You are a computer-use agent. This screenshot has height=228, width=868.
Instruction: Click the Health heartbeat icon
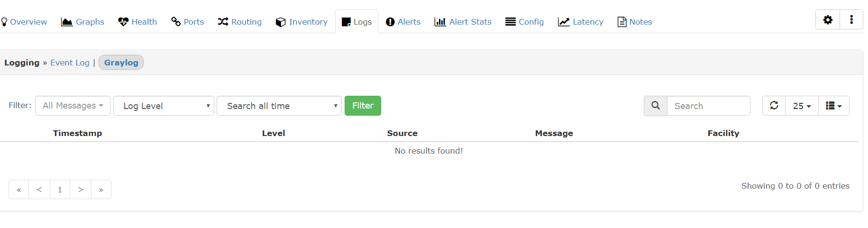tap(123, 22)
